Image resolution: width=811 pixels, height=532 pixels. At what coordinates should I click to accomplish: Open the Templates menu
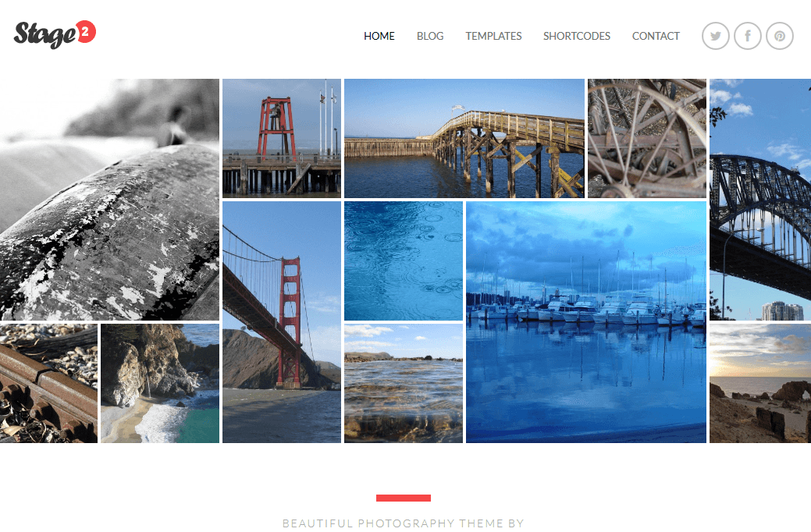point(493,36)
